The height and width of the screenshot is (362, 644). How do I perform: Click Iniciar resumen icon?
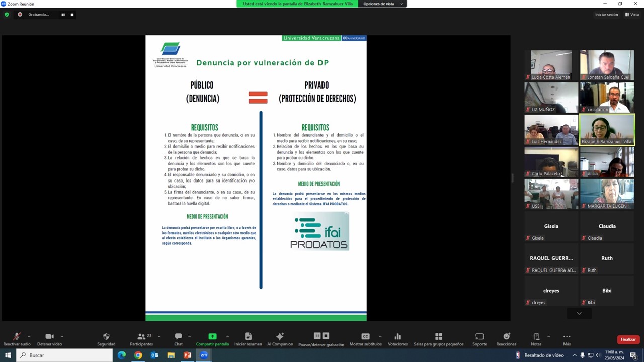[x=248, y=337]
